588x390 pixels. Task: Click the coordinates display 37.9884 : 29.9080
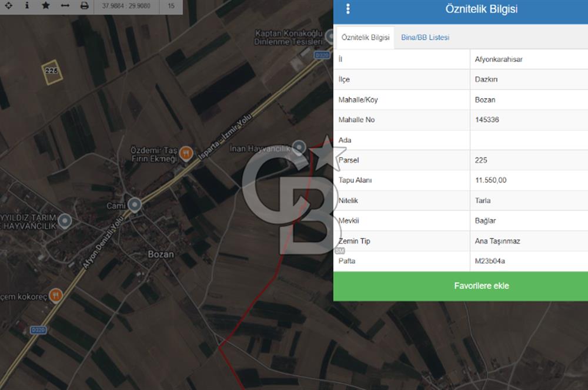pos(126,6)
